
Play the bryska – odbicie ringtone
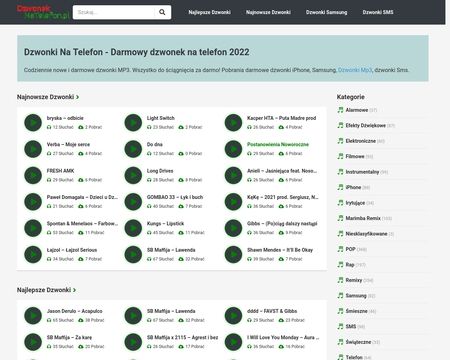[33, 123]
